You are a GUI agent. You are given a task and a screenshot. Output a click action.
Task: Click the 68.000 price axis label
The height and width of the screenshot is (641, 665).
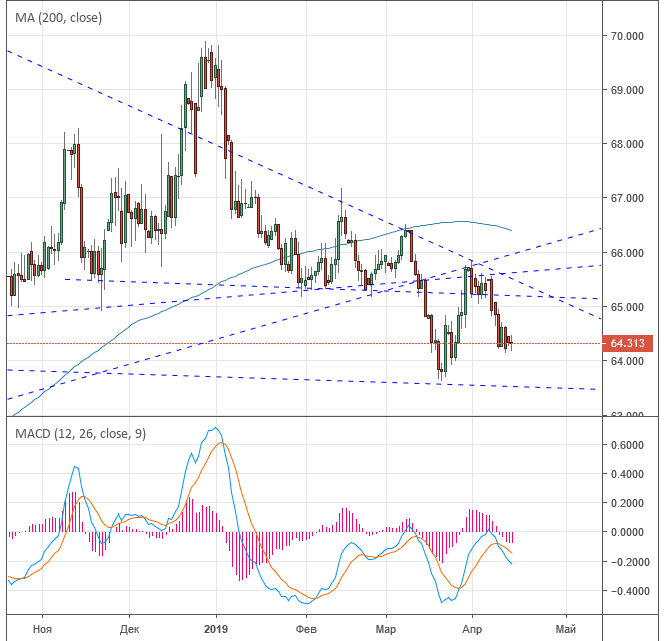627,144
